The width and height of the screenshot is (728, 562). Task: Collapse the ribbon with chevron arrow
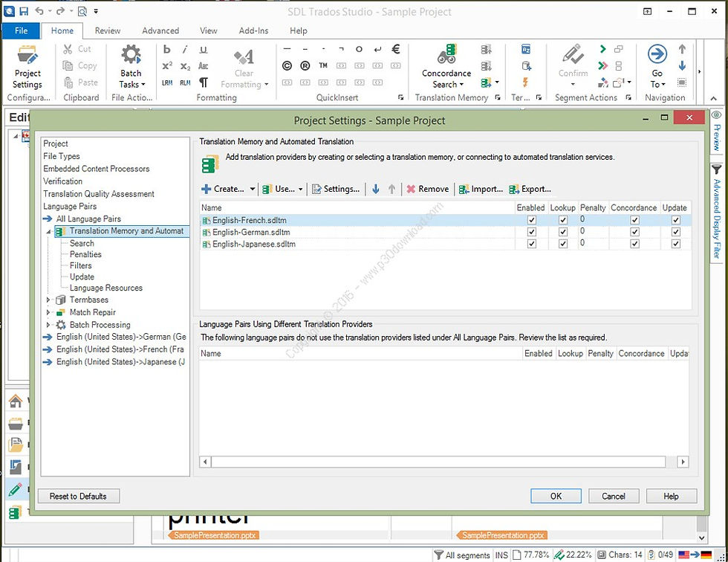[x=714, y=98]
